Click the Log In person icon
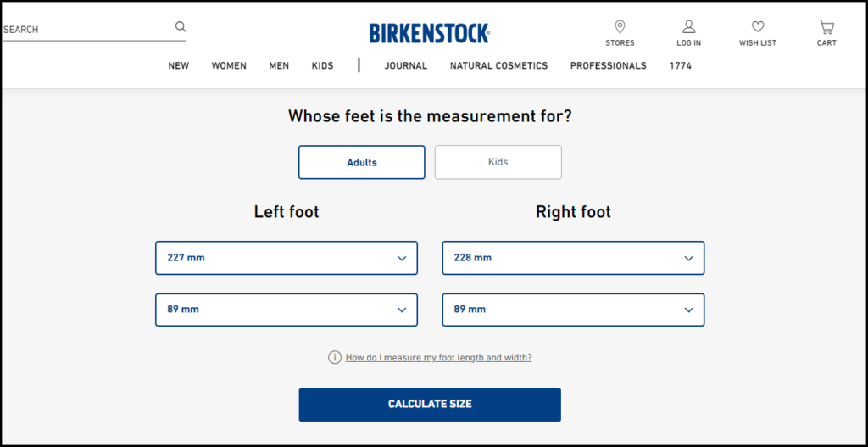The image size is (868, 447). [x=688, y=26]
